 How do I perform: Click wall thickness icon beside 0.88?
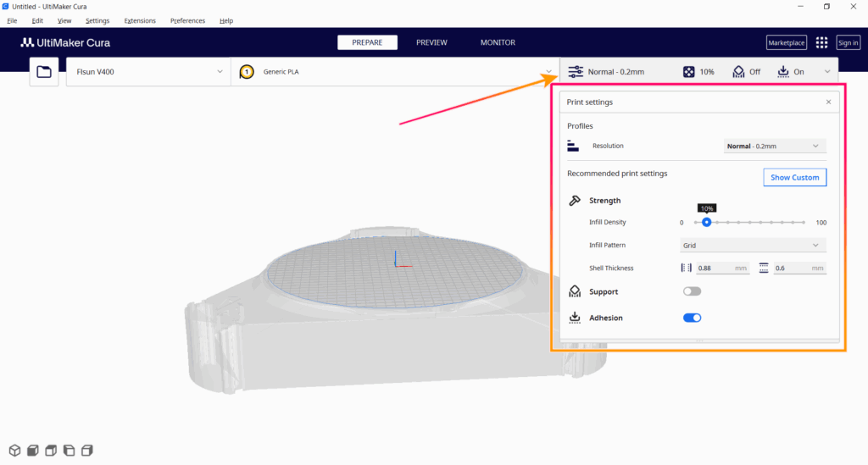[687, 268]
